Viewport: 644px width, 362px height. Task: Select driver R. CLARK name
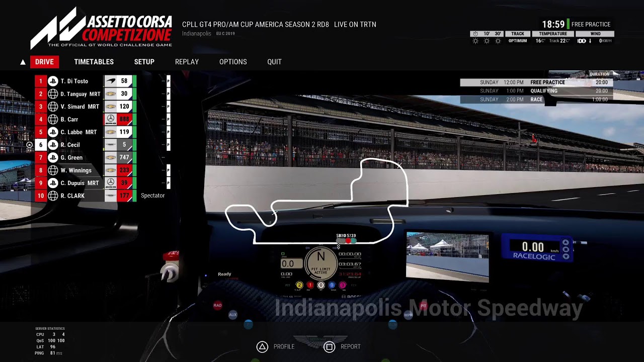[72, 196]
